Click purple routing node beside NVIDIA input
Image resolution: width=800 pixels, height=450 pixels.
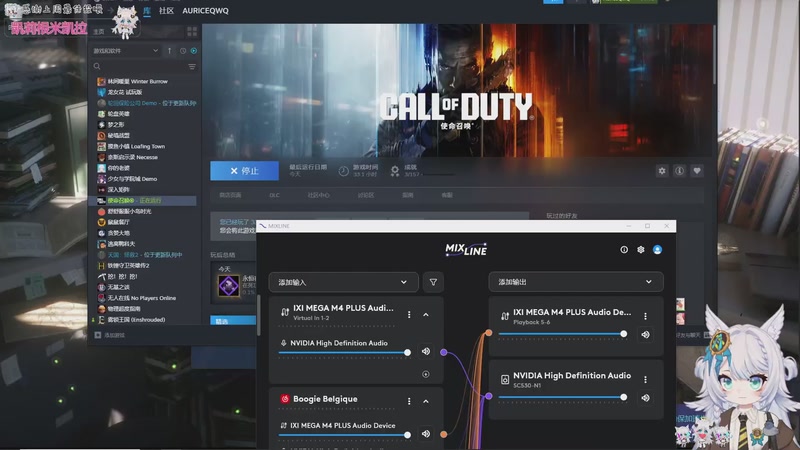coord(444,352)
